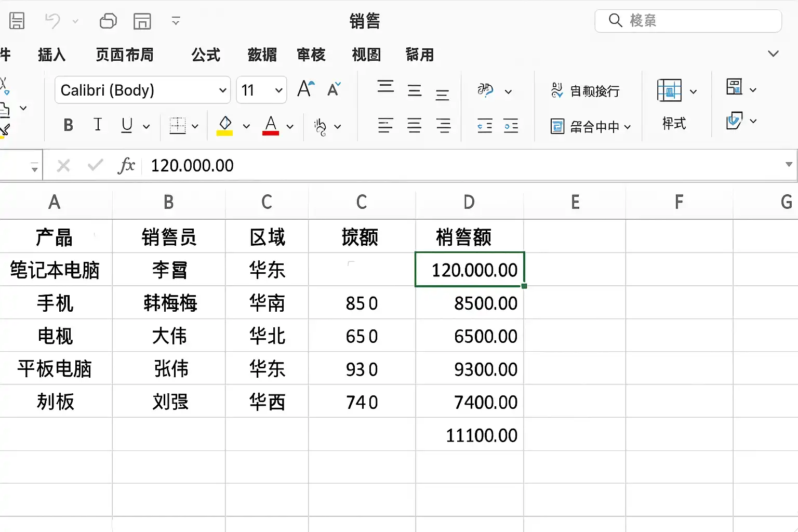Click the Save icon in title bar
This screenshot has width=798, height=532.
pos(17,21)
